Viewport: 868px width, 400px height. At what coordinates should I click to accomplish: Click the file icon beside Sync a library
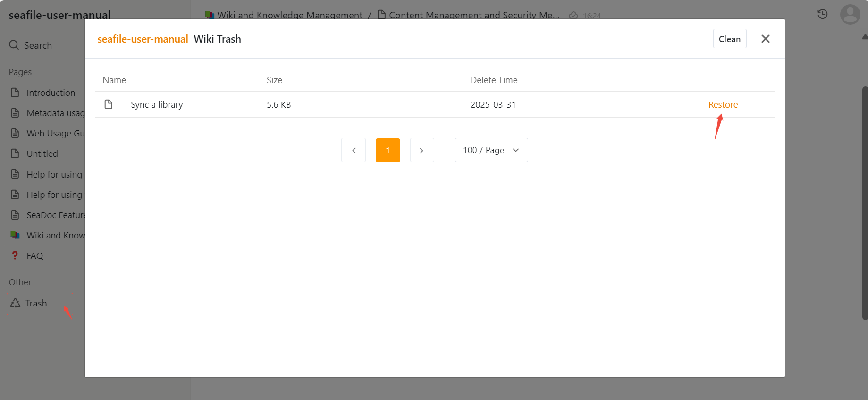[x=109, y=104]
